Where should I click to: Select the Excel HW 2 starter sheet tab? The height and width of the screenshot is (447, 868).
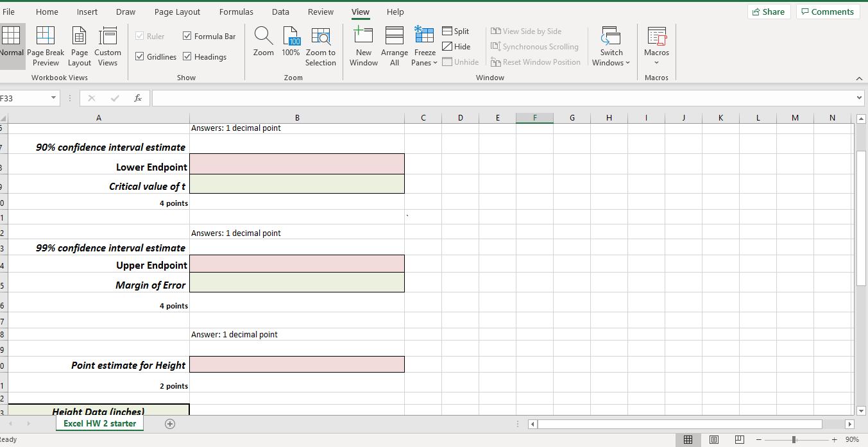point(99,424)
